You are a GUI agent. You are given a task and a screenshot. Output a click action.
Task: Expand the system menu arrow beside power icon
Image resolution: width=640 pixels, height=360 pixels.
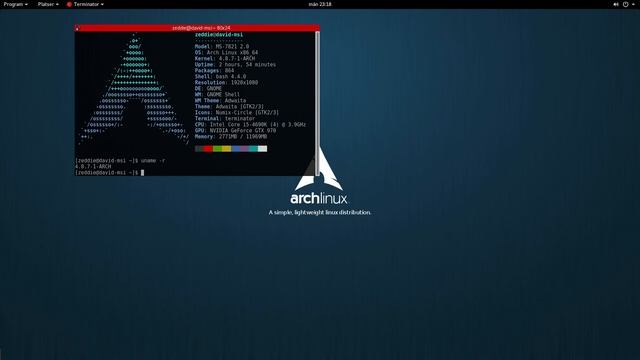pyautogui.click(x=633, y=4)
